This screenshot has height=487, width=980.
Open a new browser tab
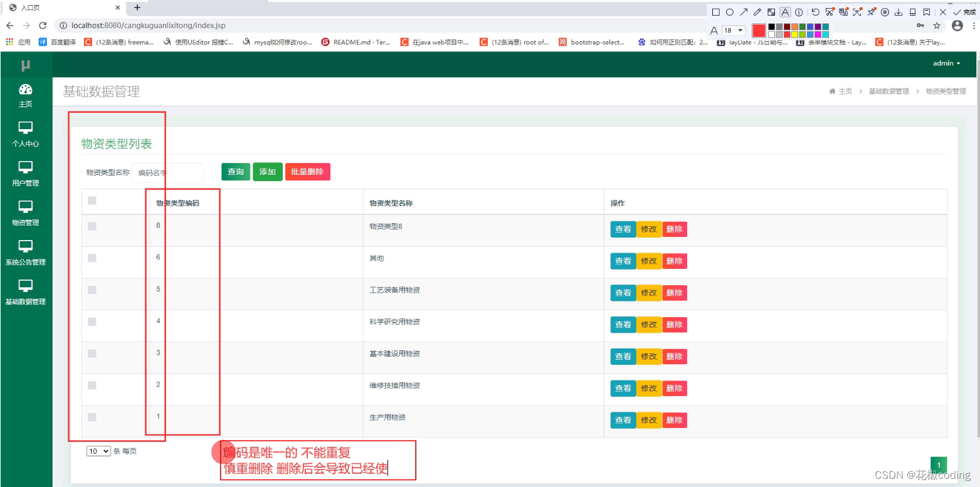click(137, 8)
